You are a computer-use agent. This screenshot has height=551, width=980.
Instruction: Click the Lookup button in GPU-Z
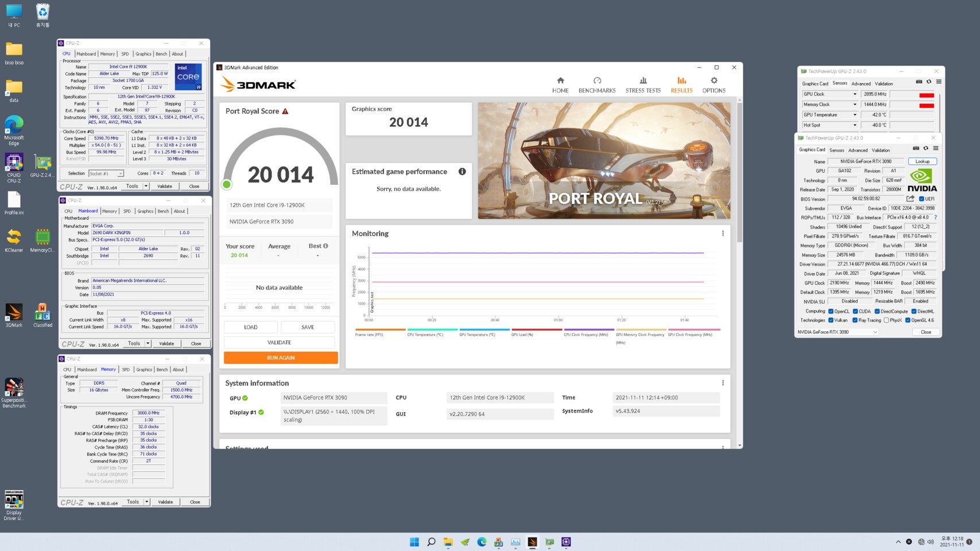(x=923, y=161)
